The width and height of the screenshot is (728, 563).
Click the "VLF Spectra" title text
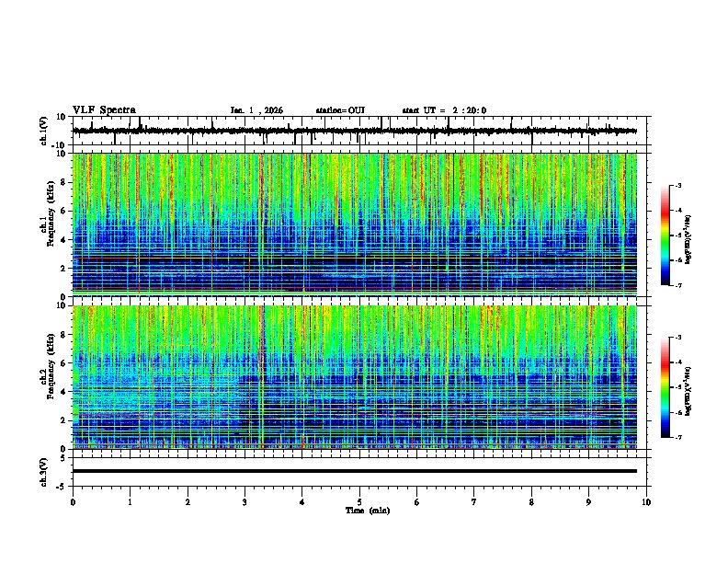pos(104,110)
